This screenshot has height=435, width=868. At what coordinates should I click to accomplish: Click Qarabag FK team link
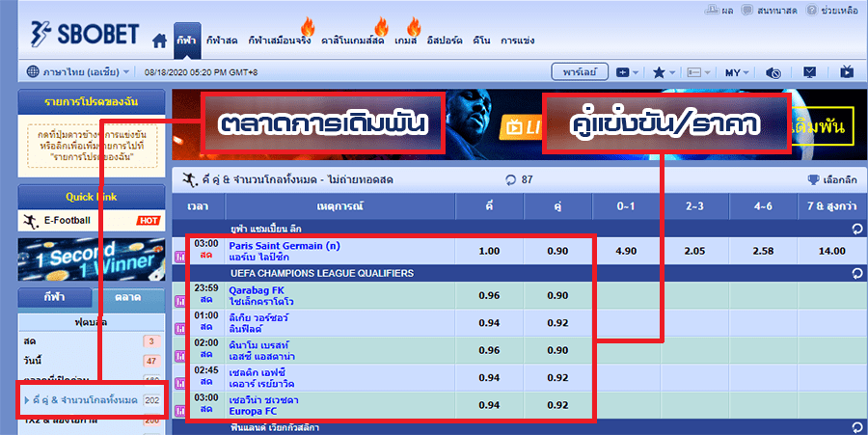257,290
